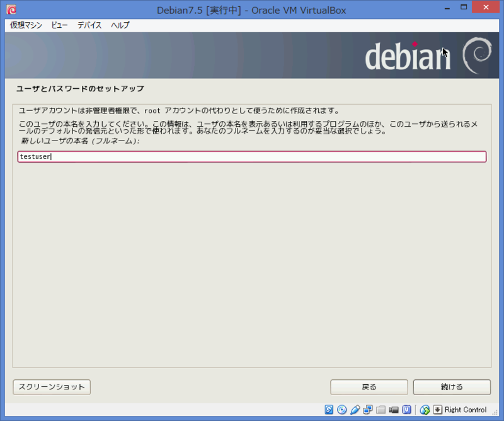Screen dimensions: 504x421
Task: Click the スクリーンショット button
Action: pos(51,387)
